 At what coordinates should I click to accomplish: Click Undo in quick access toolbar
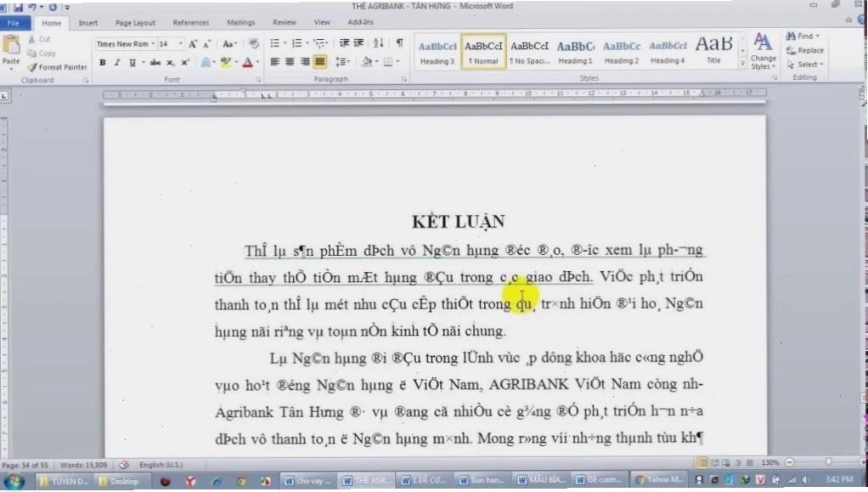pyautogui.click(x=32, y=7)
